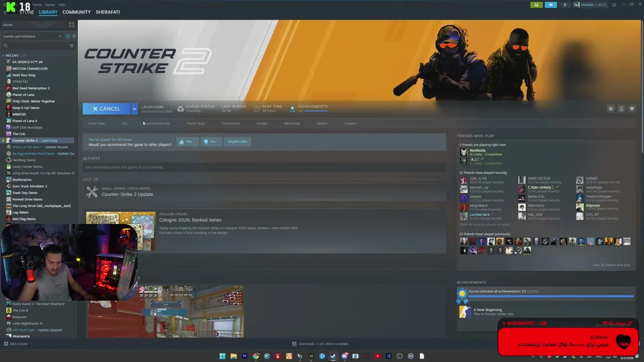Screen dimensions: 644x362
Task: Open Downloads status at the bottom bar
Action: click(320, 344)
